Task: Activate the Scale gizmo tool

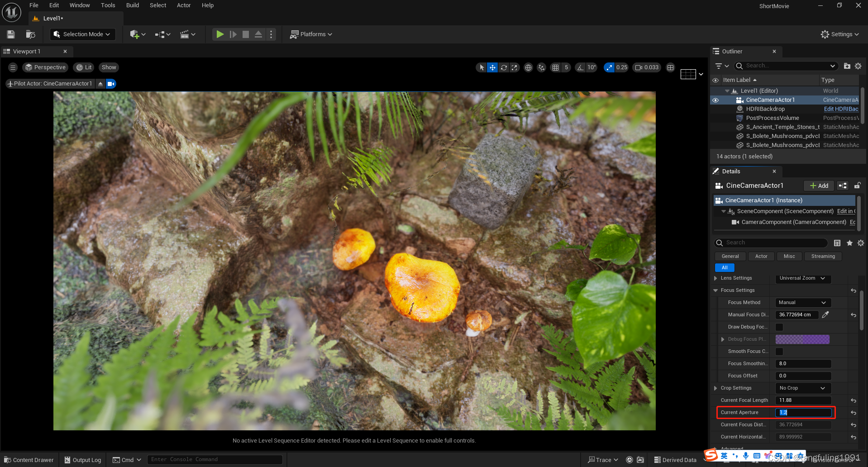Action: point(515,67)
